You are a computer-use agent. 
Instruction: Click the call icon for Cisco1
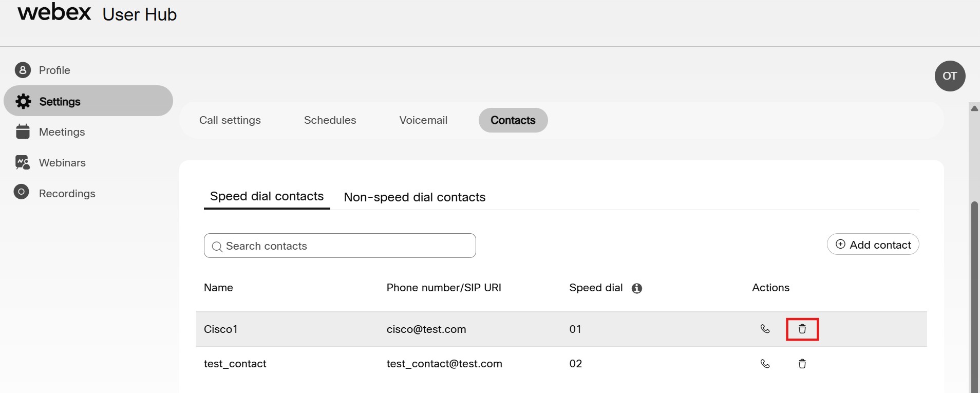[765, 329]
